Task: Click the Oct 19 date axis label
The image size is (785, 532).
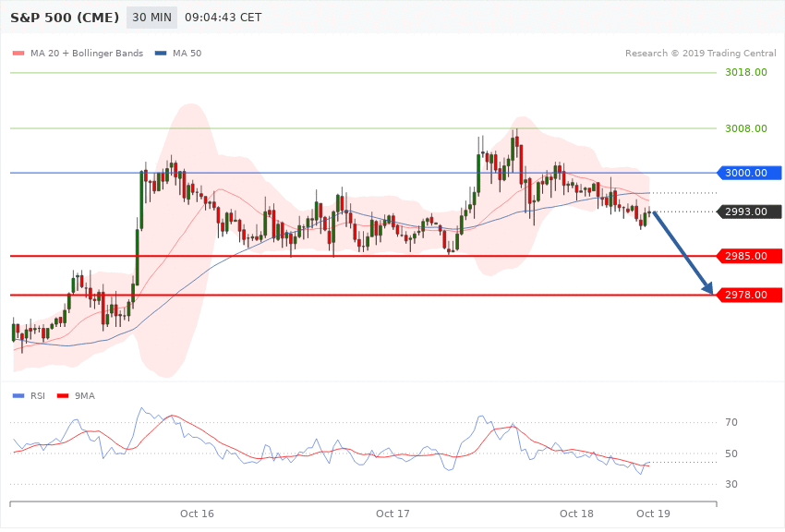Action: 653,514
